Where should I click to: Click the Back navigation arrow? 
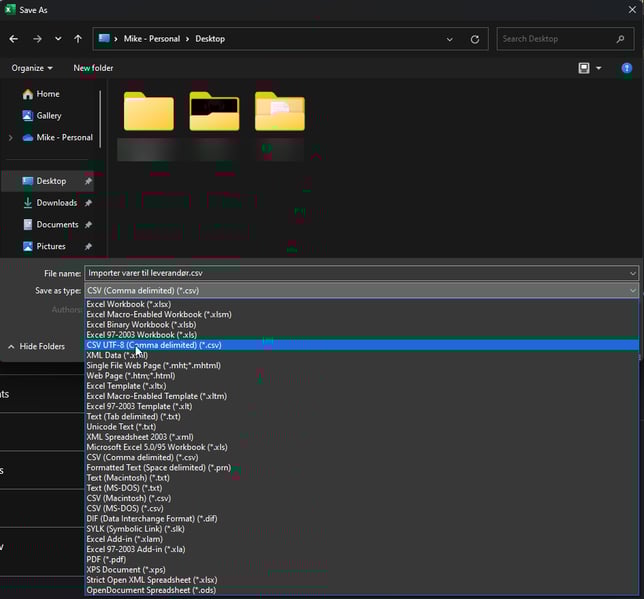point(13,39)
